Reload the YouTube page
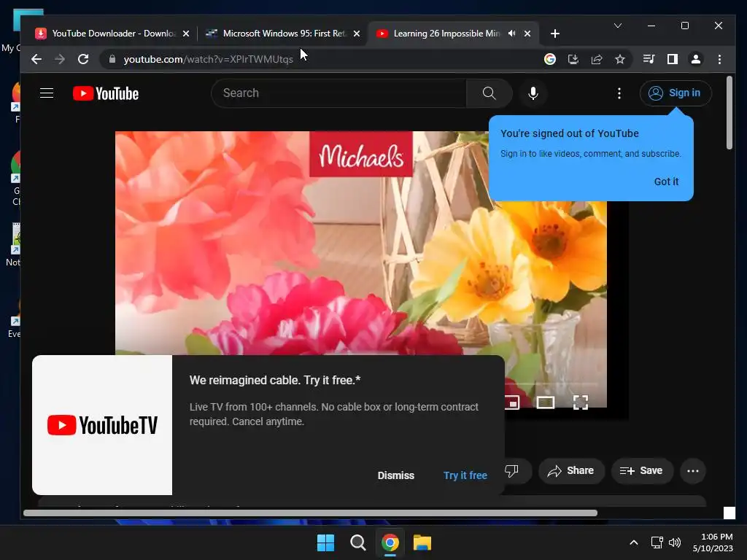The height and width of the screenshot is (560, 747). [x=83, y=59]
